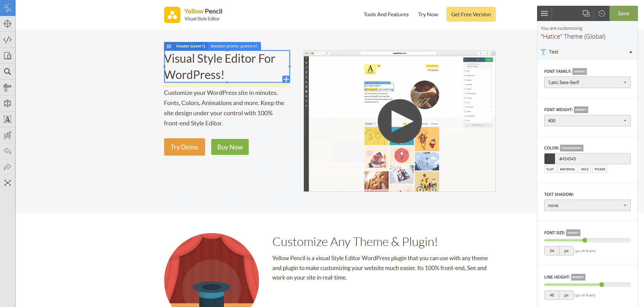Click the magnifier search icon in sidebar
This screenshot has width=644, height=307.
pos(7,71)
